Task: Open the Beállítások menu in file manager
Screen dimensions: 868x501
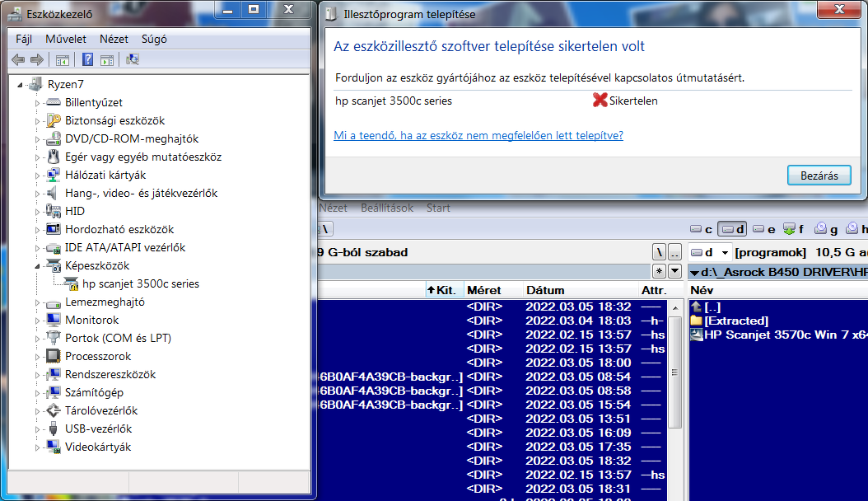Action: coord(387,208)
